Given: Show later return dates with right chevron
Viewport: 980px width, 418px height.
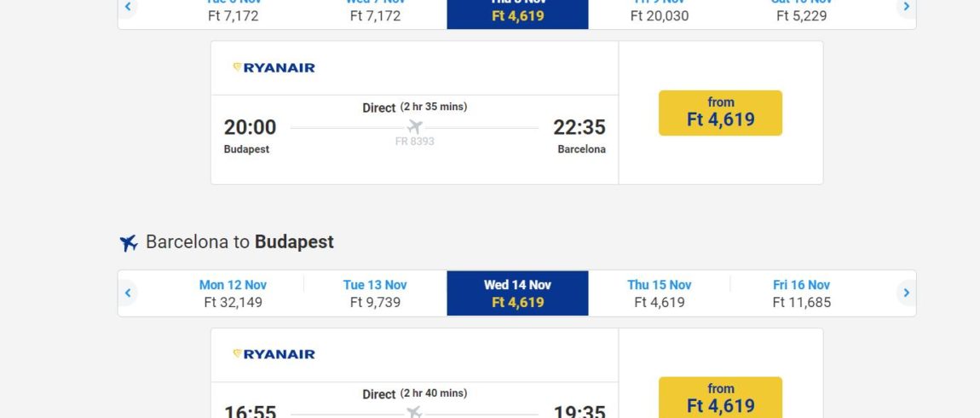Looking at the screenshot, I should pyautogui.click(x=906, y=293).
